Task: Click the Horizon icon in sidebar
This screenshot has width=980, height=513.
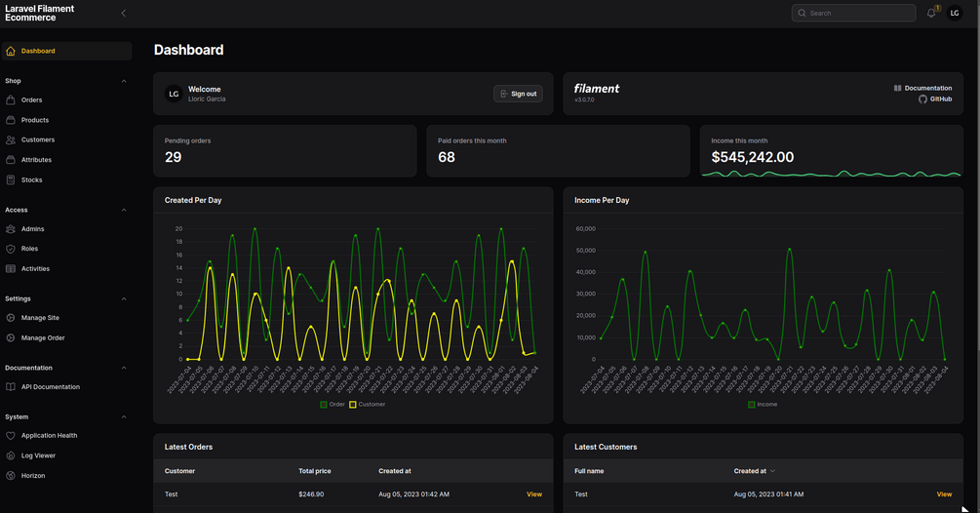Action: coord(11,476)
